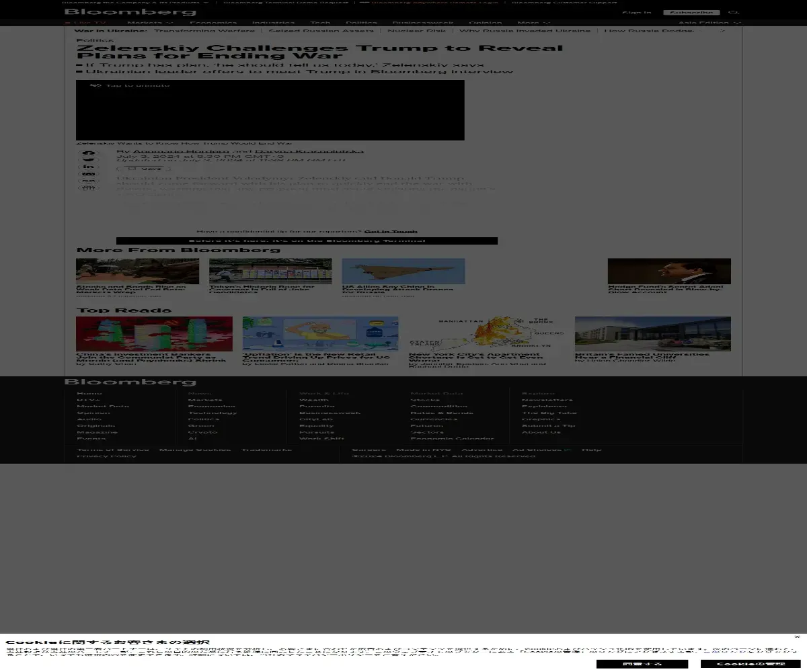The image size is (807, 672).
Task: Open Terms of Service footer link
Action: [113, 450]
